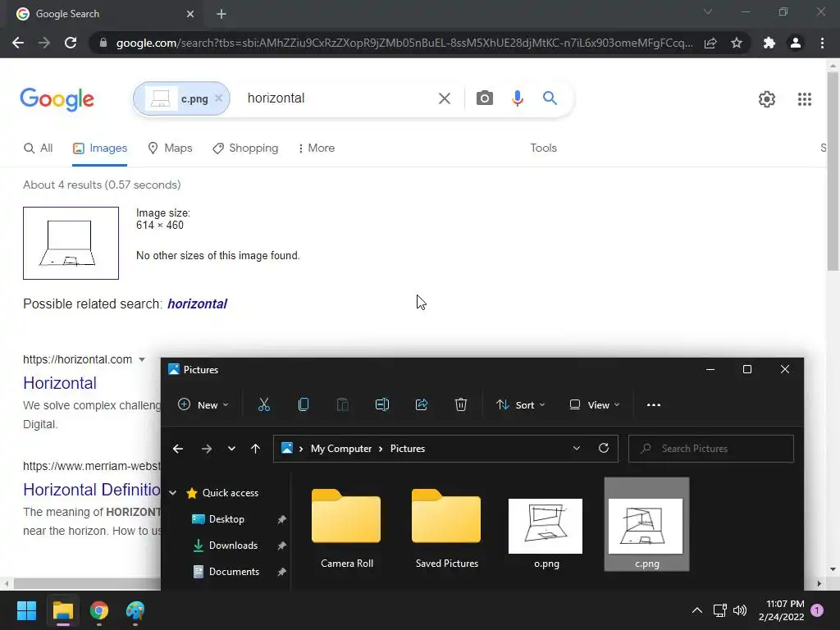The width and height of the screenshot is (840, 630).
Task: Switch to the Maps tab
Action: [170, 148]
